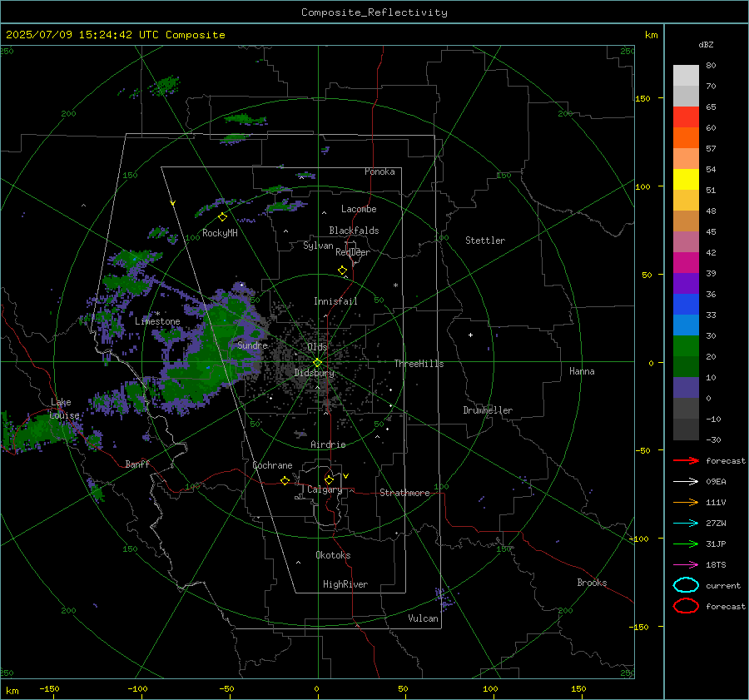Image resolution: width=749 pixels, height=700 pixels.
Task: Pick the magenta 18TS arrow legend icon
Action: (686, 565)
